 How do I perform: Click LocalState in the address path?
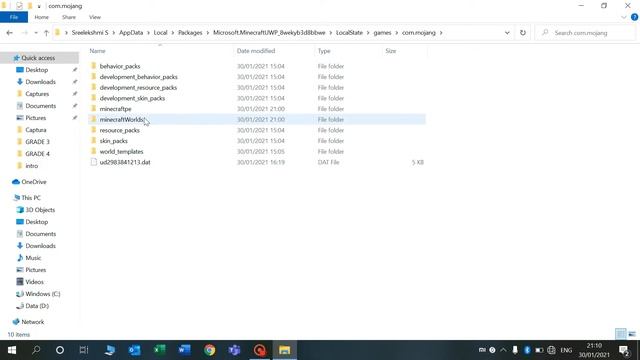coord(349,33)
